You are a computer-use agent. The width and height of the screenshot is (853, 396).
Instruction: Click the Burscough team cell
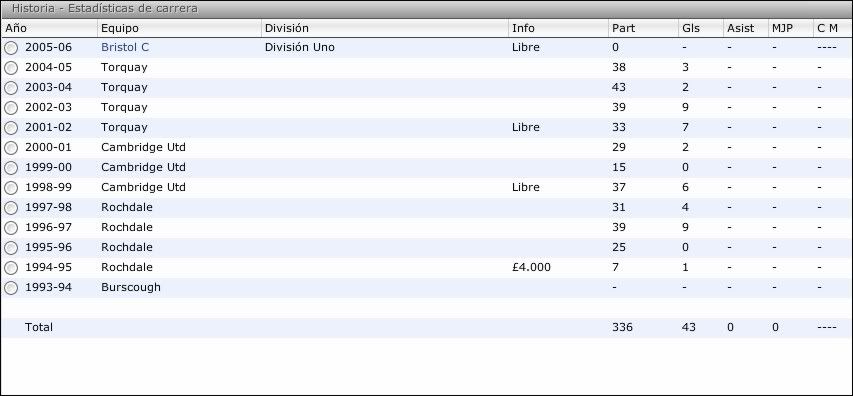coord(131,287)
